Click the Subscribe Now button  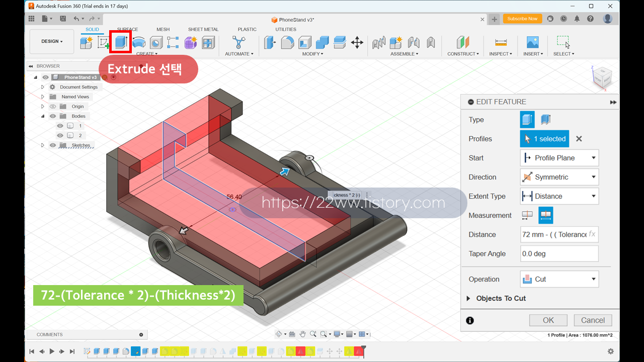522,19
